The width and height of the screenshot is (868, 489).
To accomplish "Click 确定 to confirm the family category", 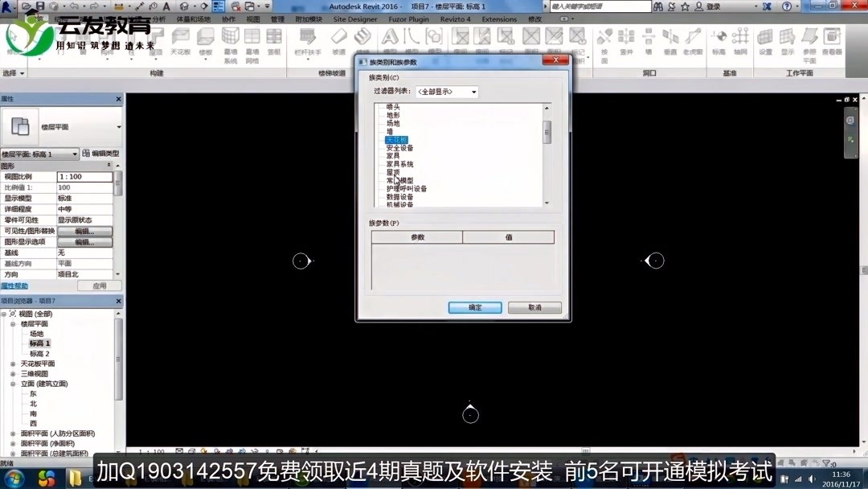I will [474, 307].
